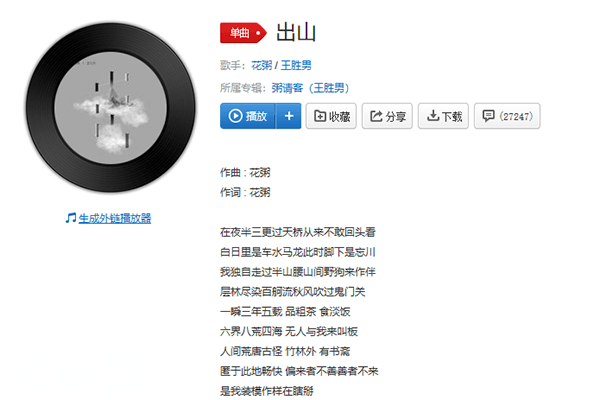The height and width of the screenshot is (400, 600).
Task: Click the lyric line 层林尽染百舸流
Action: (x=293, y=292)
